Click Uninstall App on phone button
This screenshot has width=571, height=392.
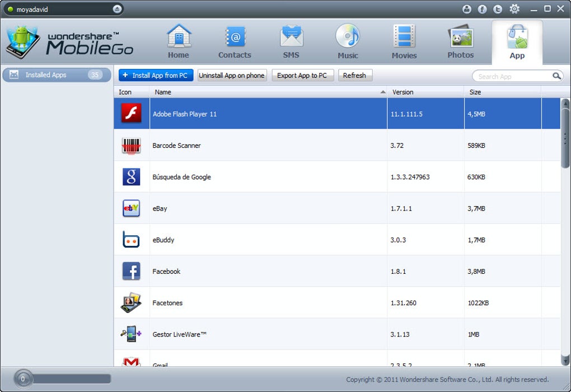[232, 76]
